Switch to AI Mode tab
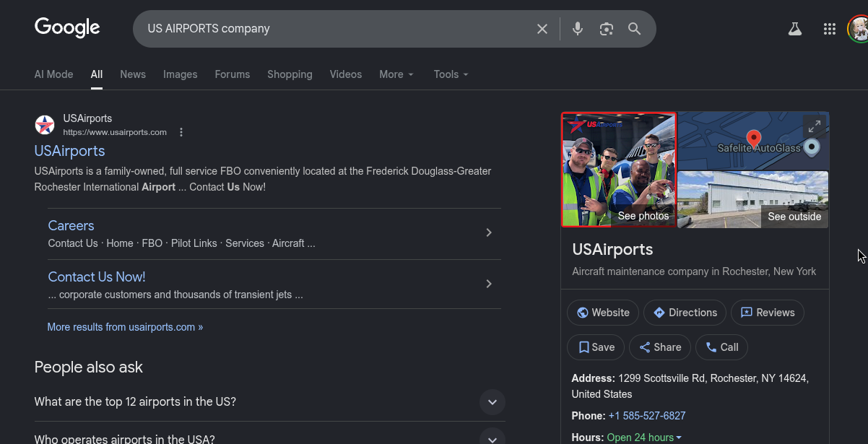This screenshot has width=868, height=444. (x=53, y=74)
